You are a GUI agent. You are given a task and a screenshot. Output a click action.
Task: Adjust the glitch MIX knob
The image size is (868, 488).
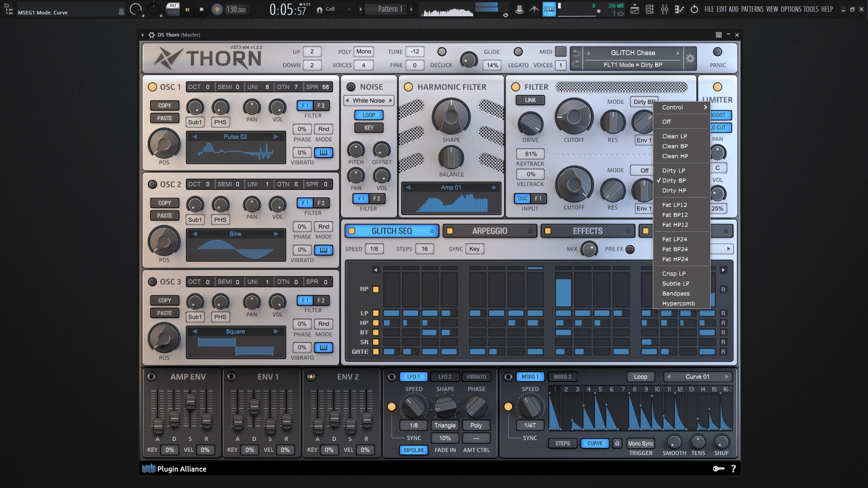[589, 249]
